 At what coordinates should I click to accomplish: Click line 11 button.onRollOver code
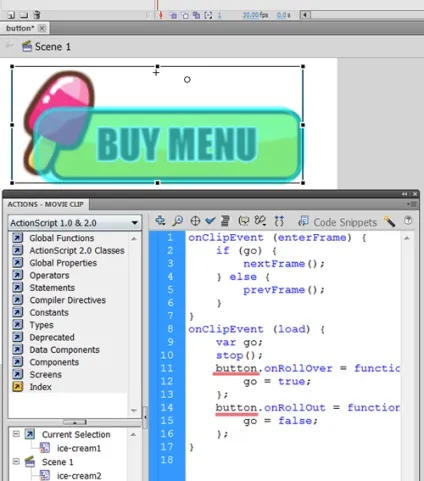[307, 368]
